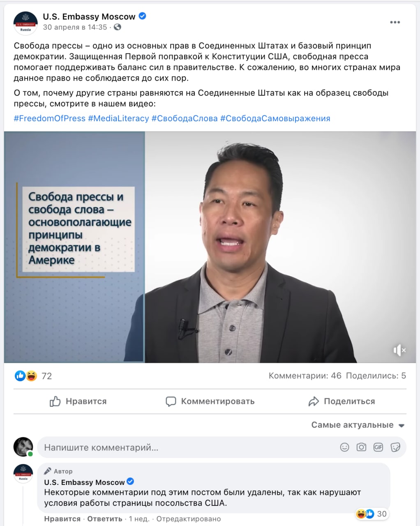Reply to the embassy comment via Ответить
The width and height of the screenshot is (420, 526).
pos(105,519)
